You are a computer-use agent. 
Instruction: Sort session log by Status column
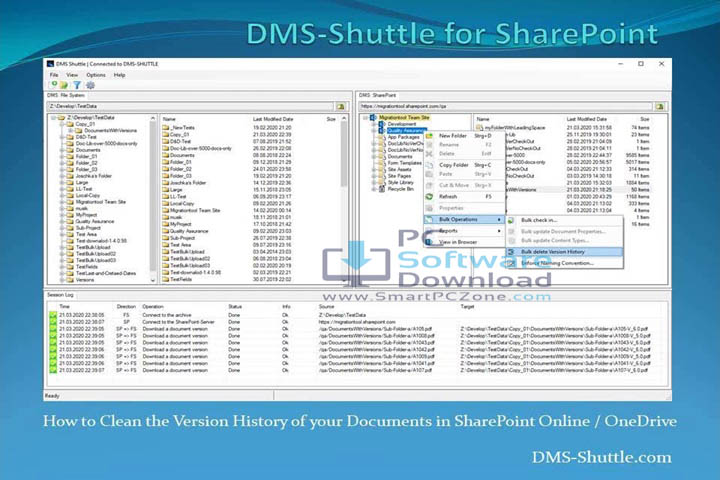click(x=235, y=306)
